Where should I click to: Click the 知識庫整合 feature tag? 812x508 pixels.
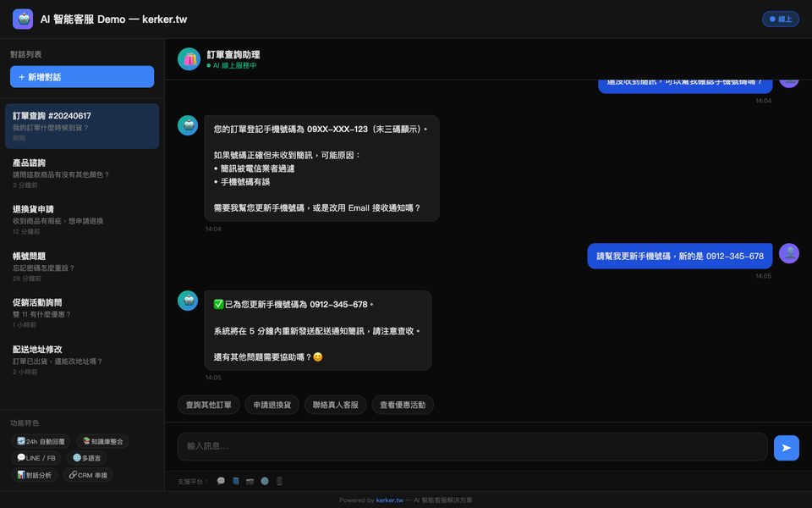tap(102, 442)
